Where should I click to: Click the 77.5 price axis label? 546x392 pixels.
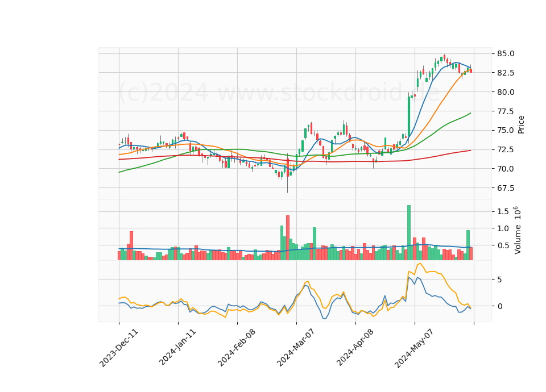(506, 111)
